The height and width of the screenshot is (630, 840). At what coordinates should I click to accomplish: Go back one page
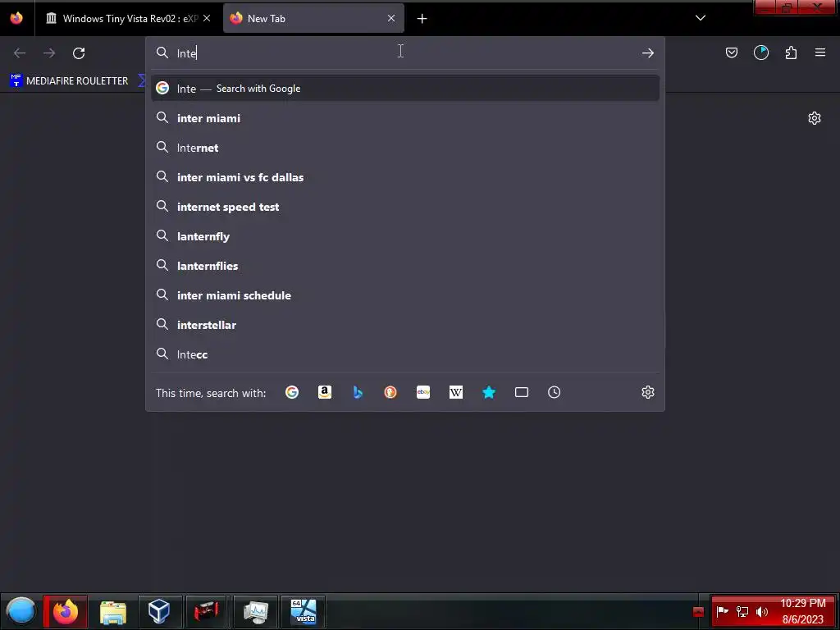[x=20, y=53]
